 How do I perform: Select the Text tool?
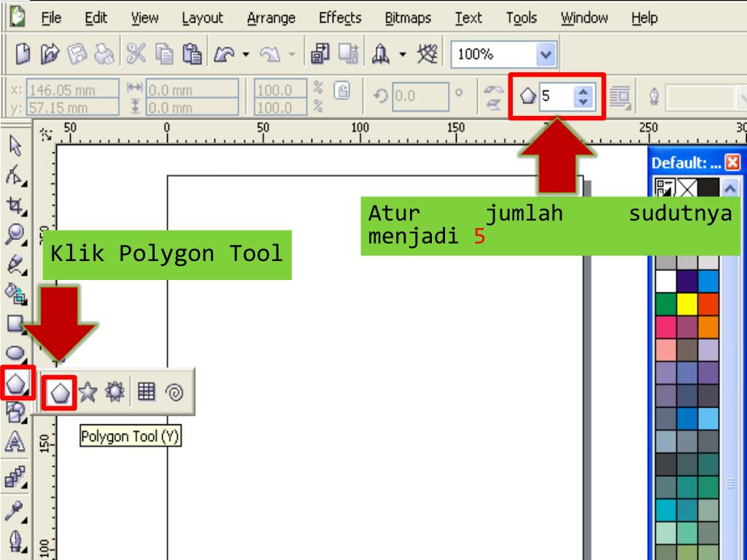pyautogui.click(x=15, y=441)
